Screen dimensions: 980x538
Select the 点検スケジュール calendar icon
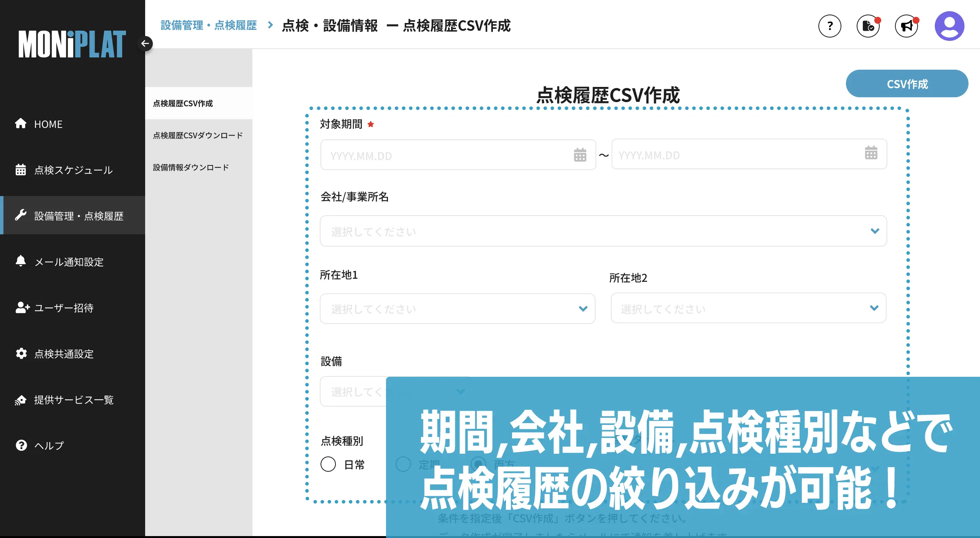point(21,170)
